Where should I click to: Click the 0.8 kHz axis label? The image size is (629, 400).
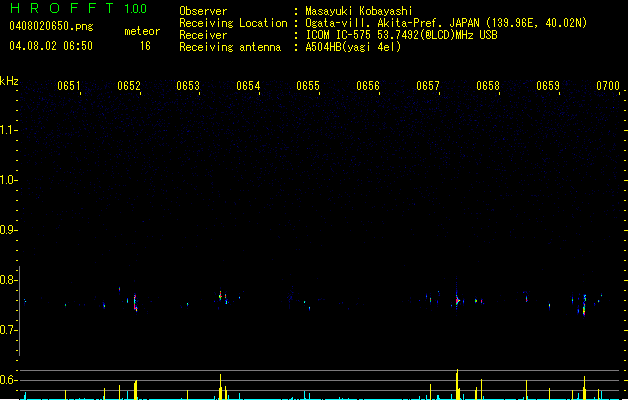click(x=8, y=280)
